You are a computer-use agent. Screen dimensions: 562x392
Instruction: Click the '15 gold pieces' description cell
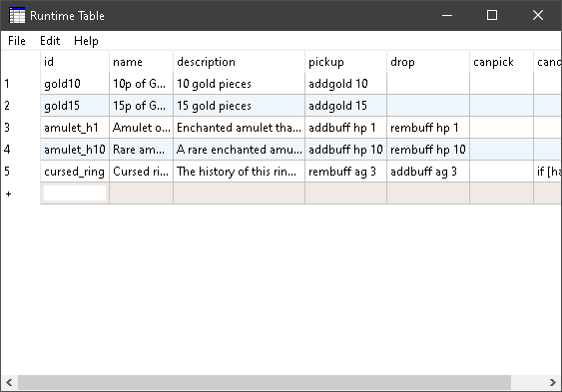coord(239,106)
